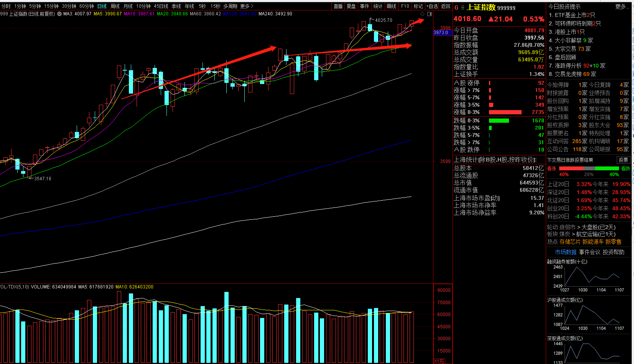The height and width of the screenshot is (364, 634).
Task: Open the 航空运输(已1天) sector link
Action: point(596,234)
